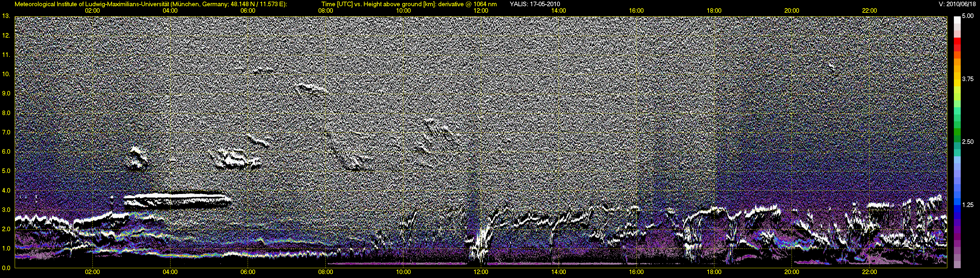The height and width of the screenshot is (278, 980).
Task: Click the '0.0' height axis label
Action: point(6,268)
